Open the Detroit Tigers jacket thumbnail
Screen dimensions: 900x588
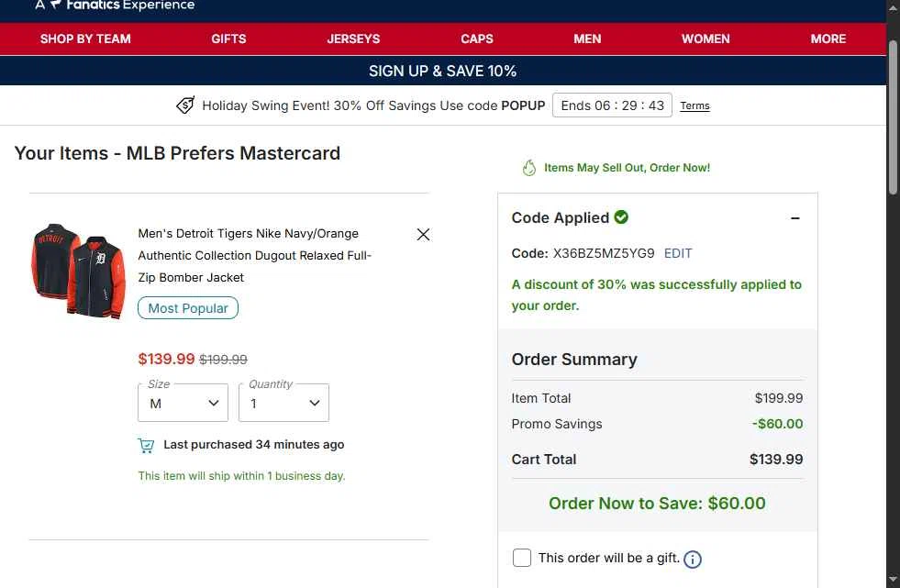click(x=78, y=271)
